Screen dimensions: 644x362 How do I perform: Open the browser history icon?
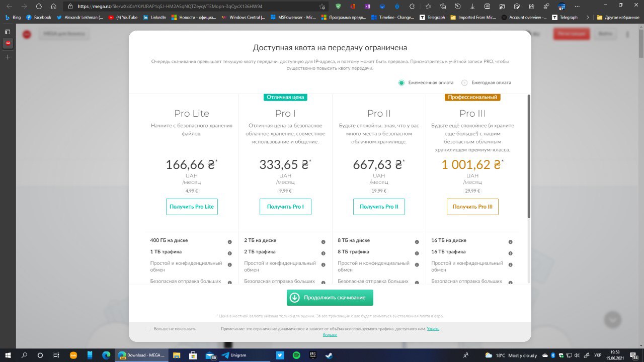(x=458, y=7)
